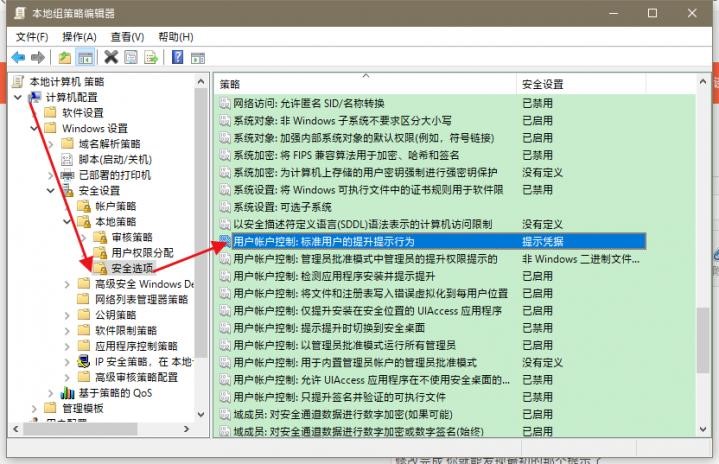Screen dimensions: 719x464
Task: Select 网络列表管理器策略 in the tree
Action: (141, 299)
